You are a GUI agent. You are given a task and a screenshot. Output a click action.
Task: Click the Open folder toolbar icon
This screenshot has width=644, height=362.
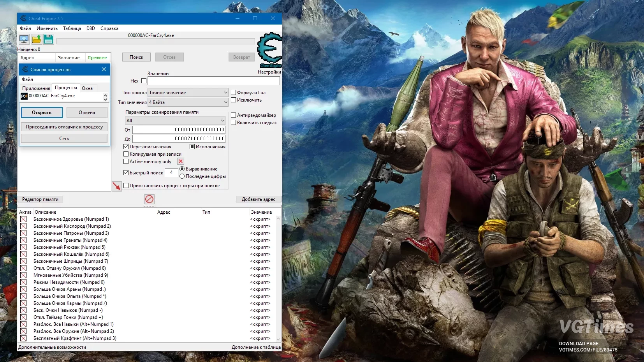36,39
